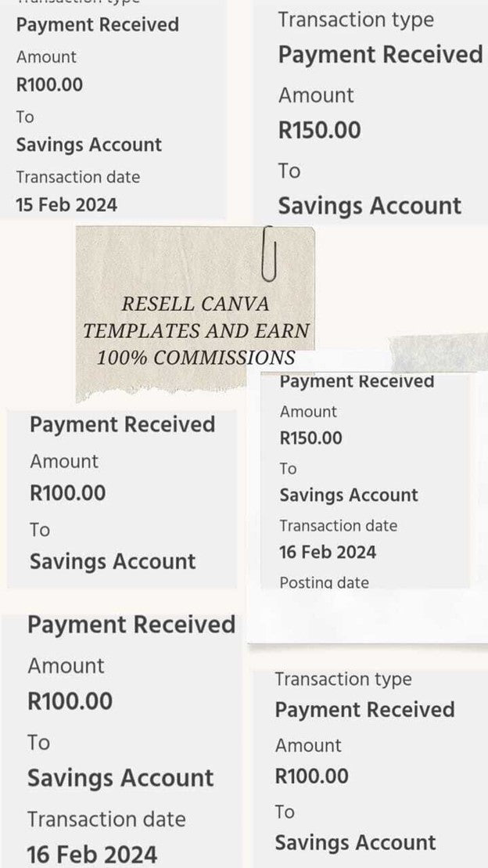Click the Posting date label on polaroid
Screen dimensions: 488x868
pyautogui.click(x=325, y=582)
